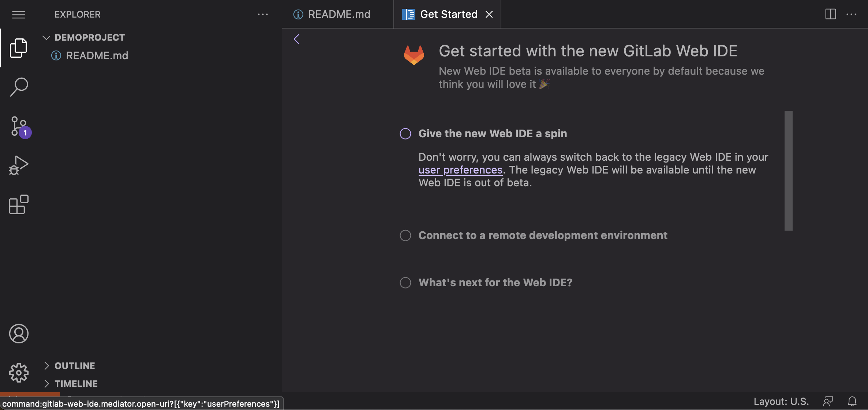This screenshot has width=868, height=410.
Task: Expand the OUTLINE section
Action: pos(46,366)
